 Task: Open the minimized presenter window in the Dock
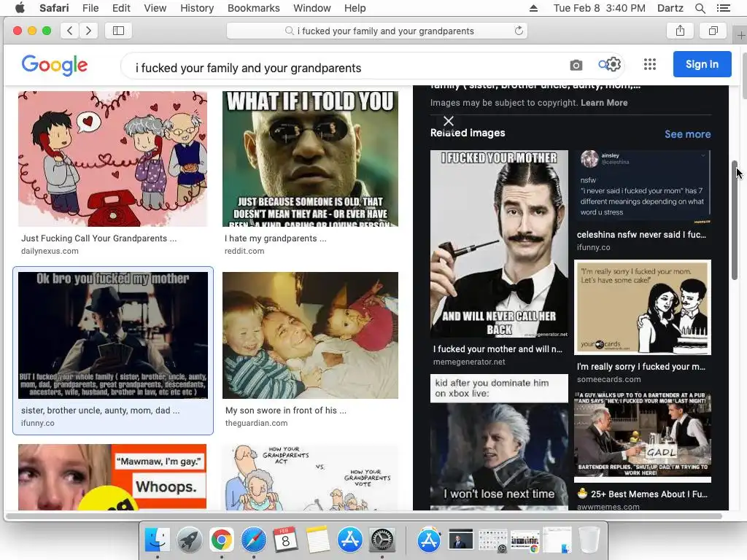(461, 540)
